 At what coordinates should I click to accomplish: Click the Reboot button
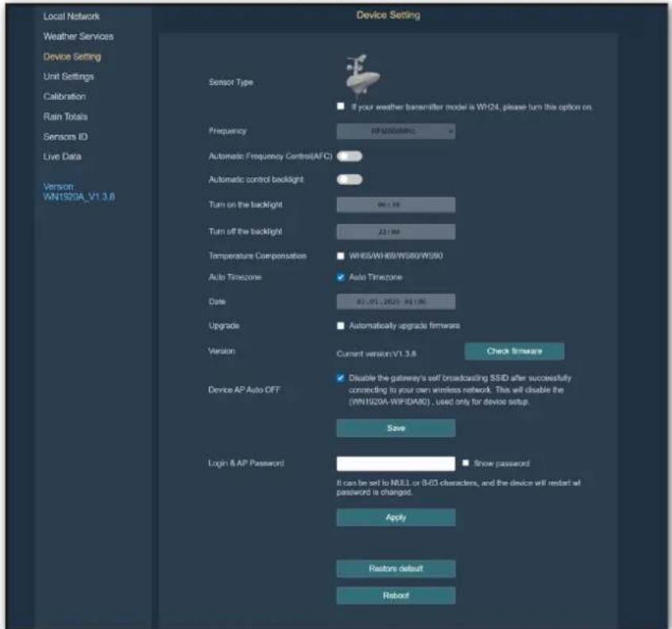[x=396, y=596]
